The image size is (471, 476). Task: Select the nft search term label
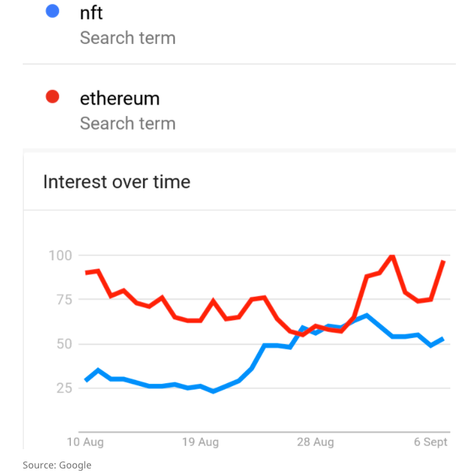coord(91,12)
